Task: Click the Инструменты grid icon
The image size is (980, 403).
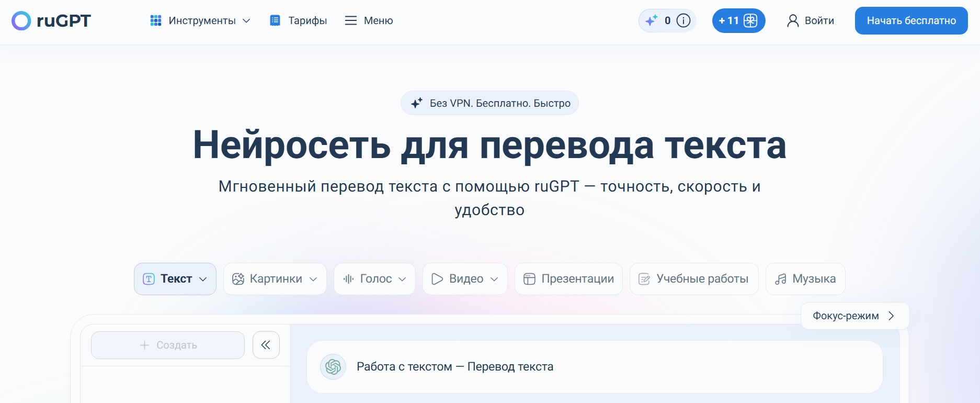Action: pyautogui.click(x=156, y=20)
